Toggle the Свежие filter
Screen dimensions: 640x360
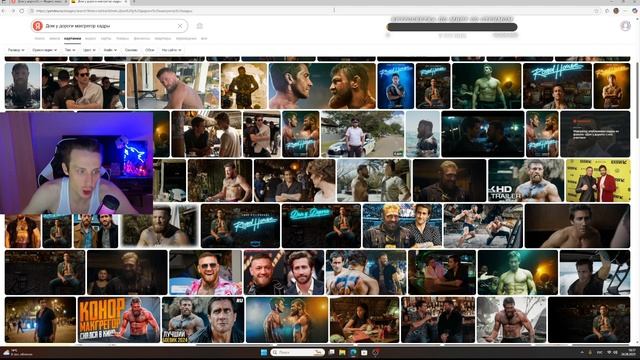point(131,50)
